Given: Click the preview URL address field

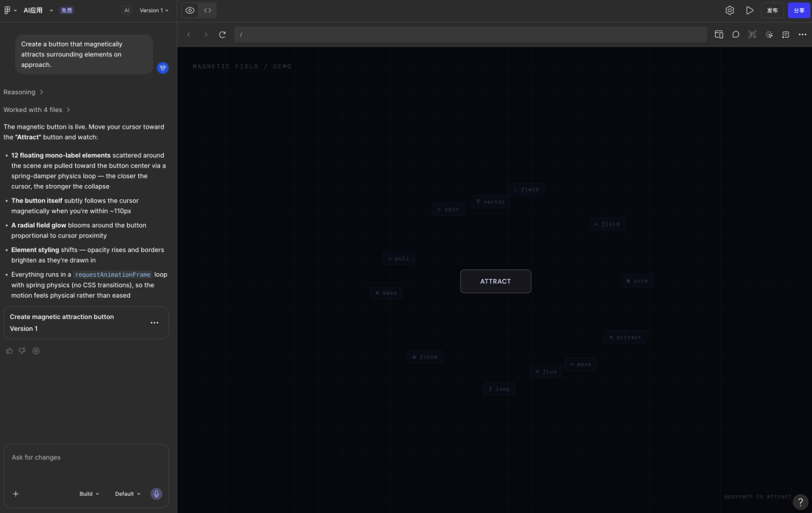Looking at the screenshot, I should [x=470, y=35].
